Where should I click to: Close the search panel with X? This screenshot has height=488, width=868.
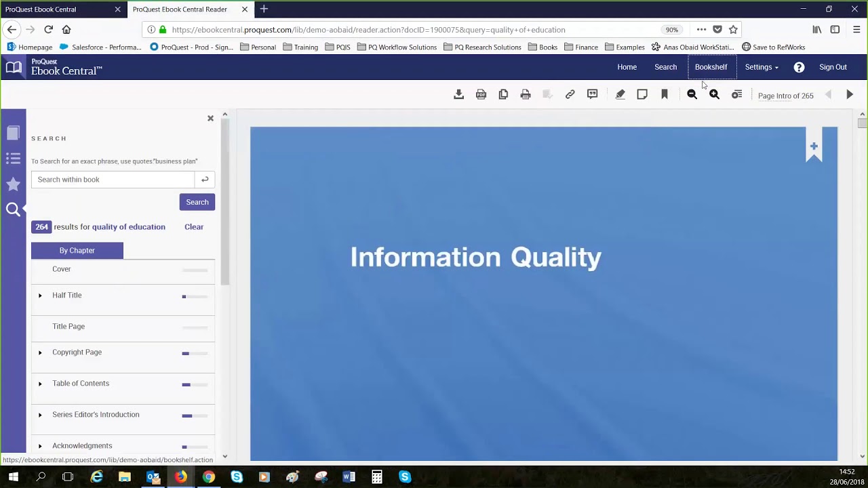click(210, 118)
